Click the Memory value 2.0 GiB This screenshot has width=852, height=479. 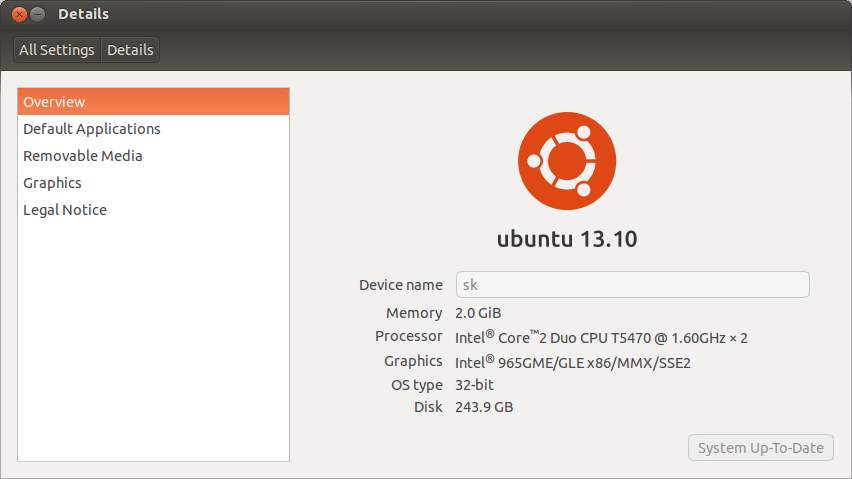[x=477, y=313]
